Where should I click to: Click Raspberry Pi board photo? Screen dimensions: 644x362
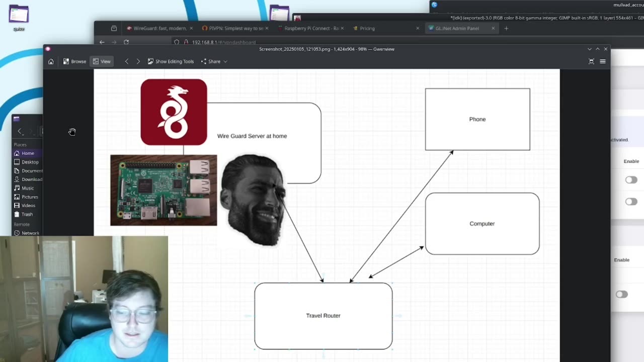click(164, 190)
